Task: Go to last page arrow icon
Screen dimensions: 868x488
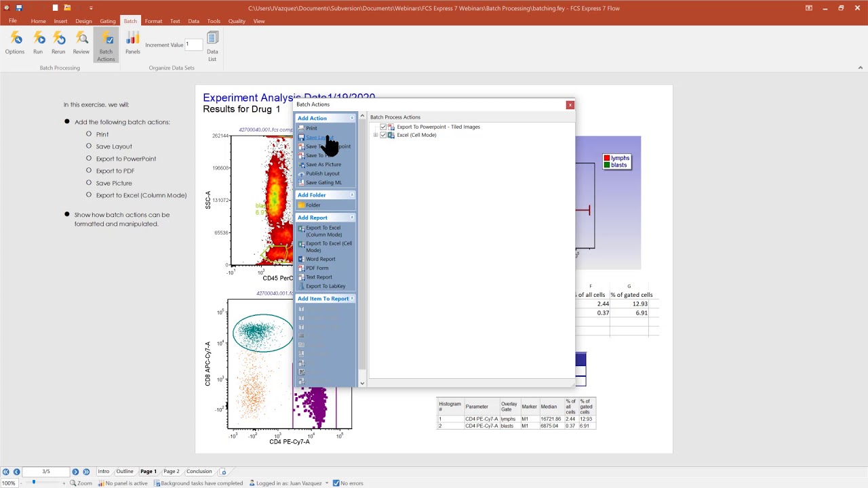Action: click(x=85, y=472)
